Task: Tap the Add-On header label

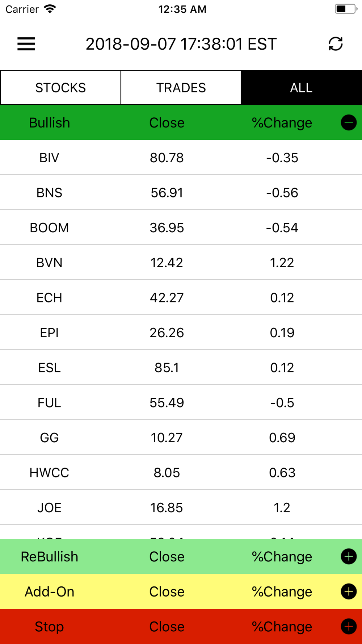Action: 49,592
